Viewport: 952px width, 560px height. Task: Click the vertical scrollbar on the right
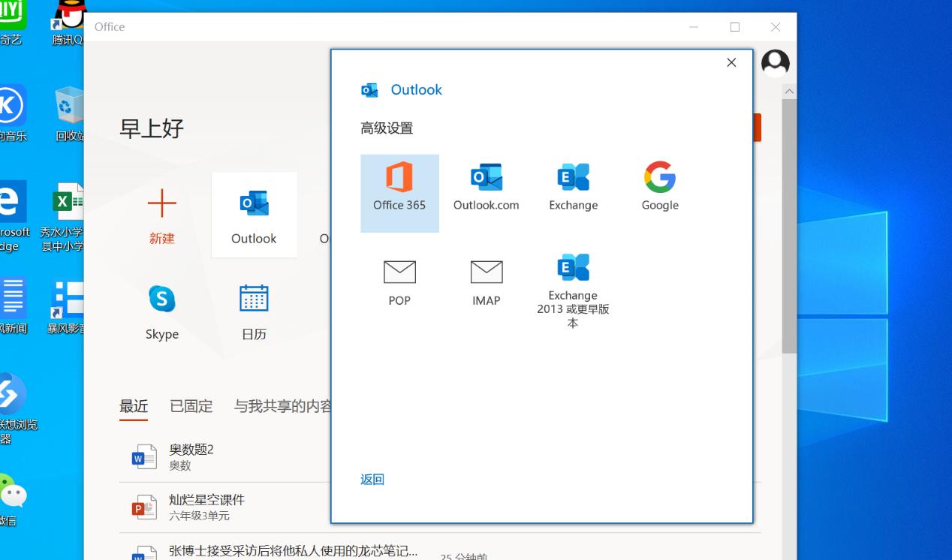click(x=789, y=225)
